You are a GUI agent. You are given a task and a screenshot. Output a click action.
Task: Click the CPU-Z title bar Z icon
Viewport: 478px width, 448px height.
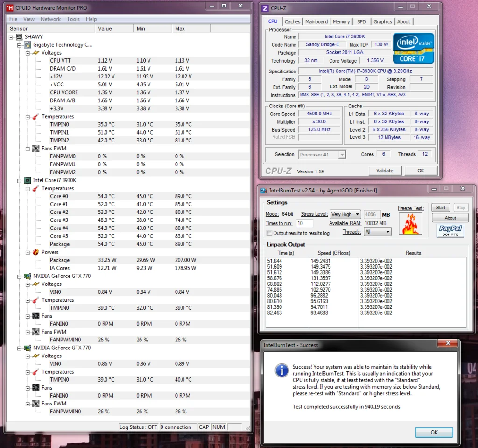265,8
